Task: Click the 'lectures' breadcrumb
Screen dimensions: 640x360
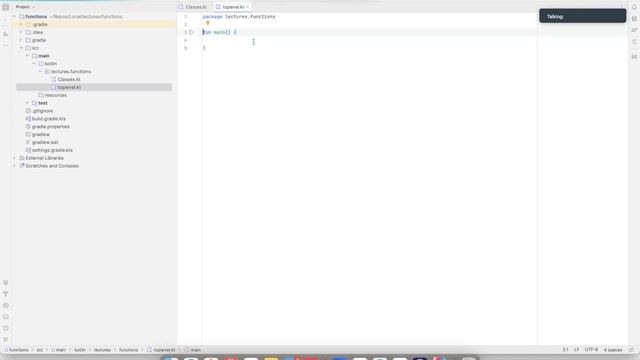Action: [102, 350]
